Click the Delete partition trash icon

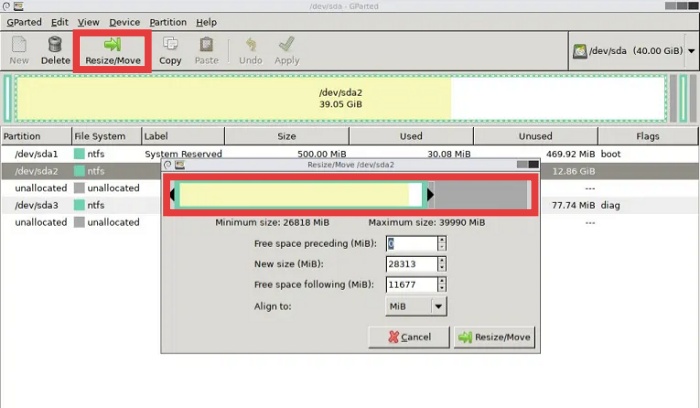55,45
